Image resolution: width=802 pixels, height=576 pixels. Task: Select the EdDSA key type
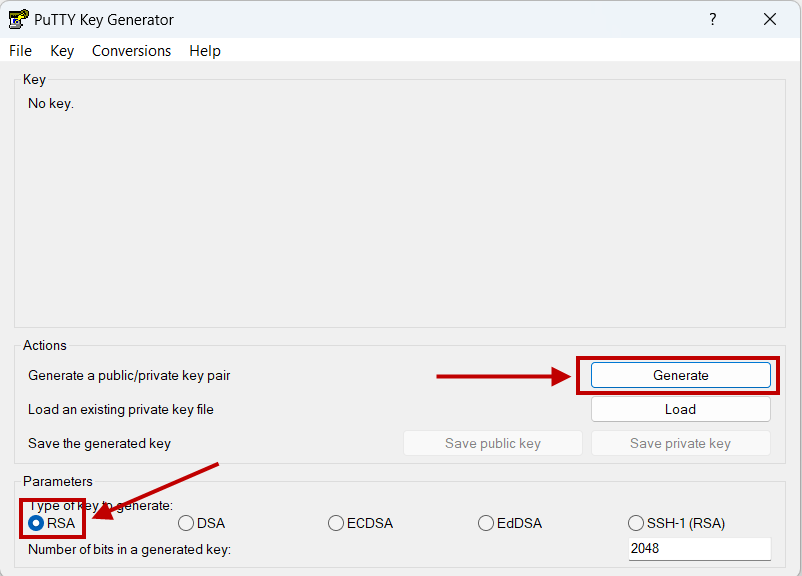tap(510, 523)
